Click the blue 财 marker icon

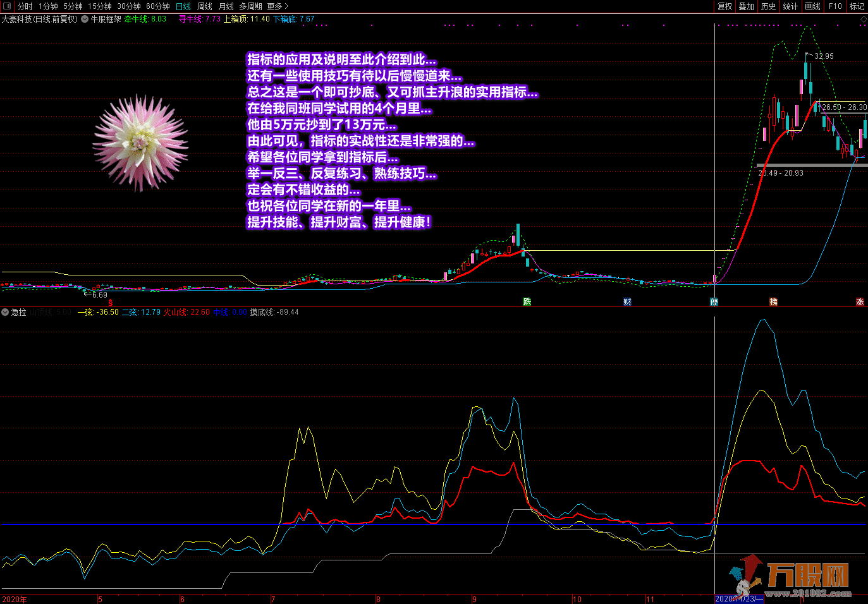(627, 302)
